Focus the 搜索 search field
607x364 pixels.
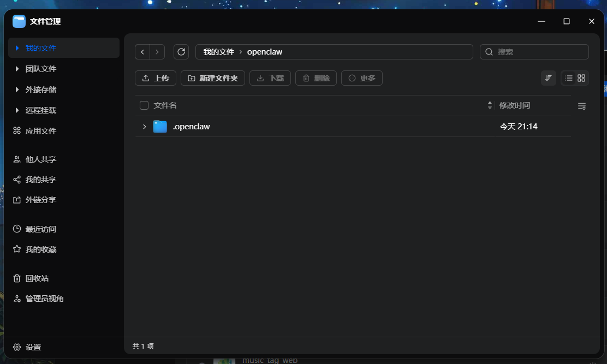(534, 52)
